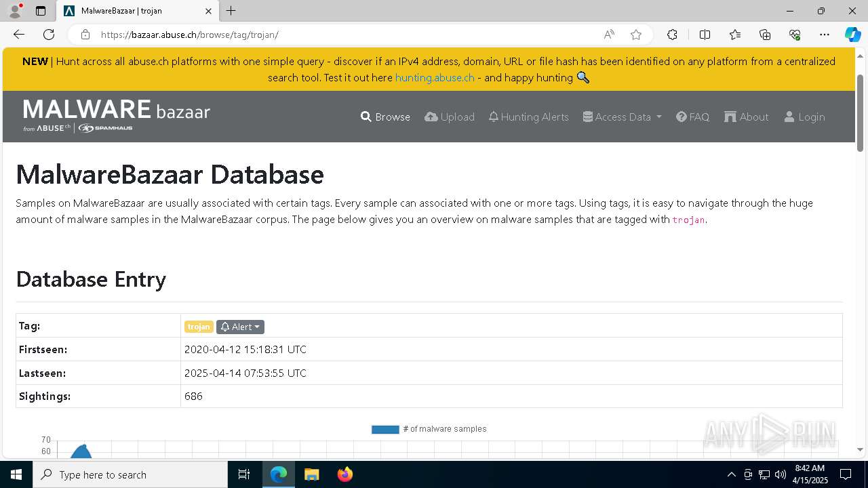Open the Copilot sidebar icon
This screenshot has width=868, height=488.
point(852,35)
